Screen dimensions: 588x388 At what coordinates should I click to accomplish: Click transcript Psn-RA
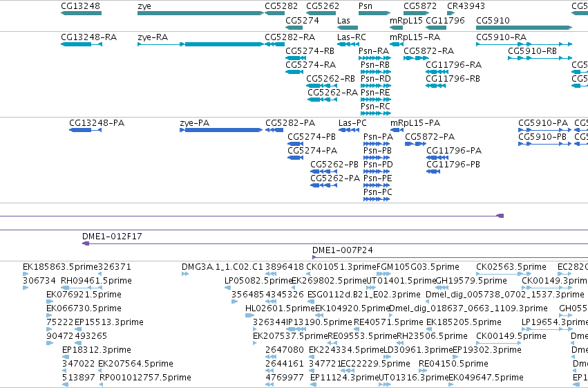tap(374, 50)
